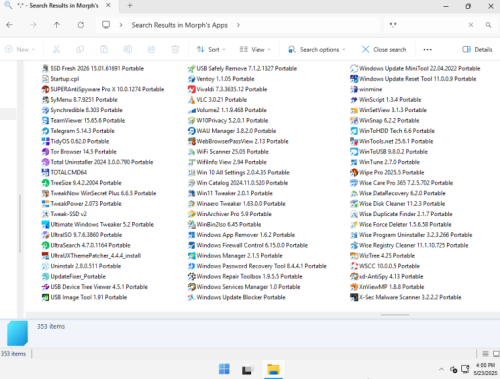Expand chevron before Search Results breadcrumb
The height and width of the screenshot is (379, 500).
121,25
